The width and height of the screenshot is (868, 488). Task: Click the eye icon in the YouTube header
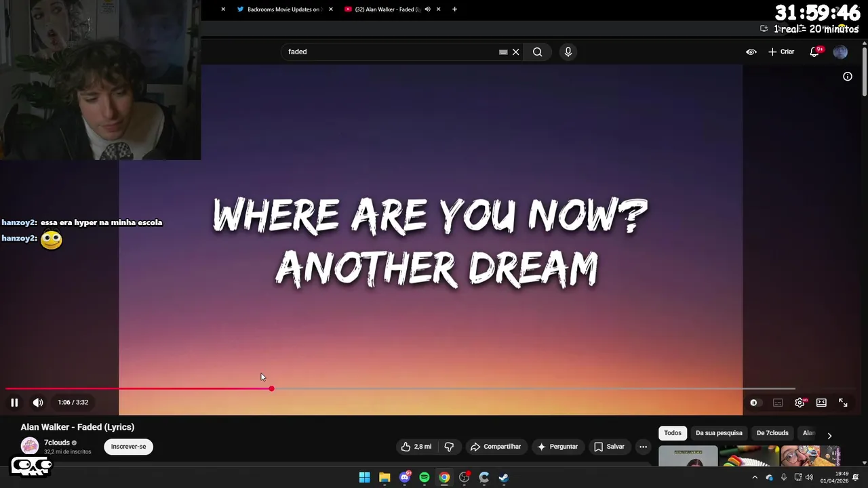pyautogui.click(x=751, y=52)
